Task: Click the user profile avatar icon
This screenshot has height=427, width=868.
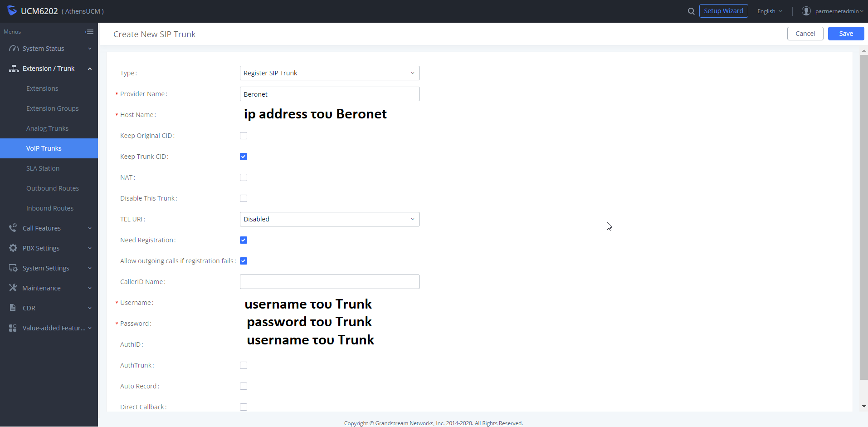Action: coord(806,11)
